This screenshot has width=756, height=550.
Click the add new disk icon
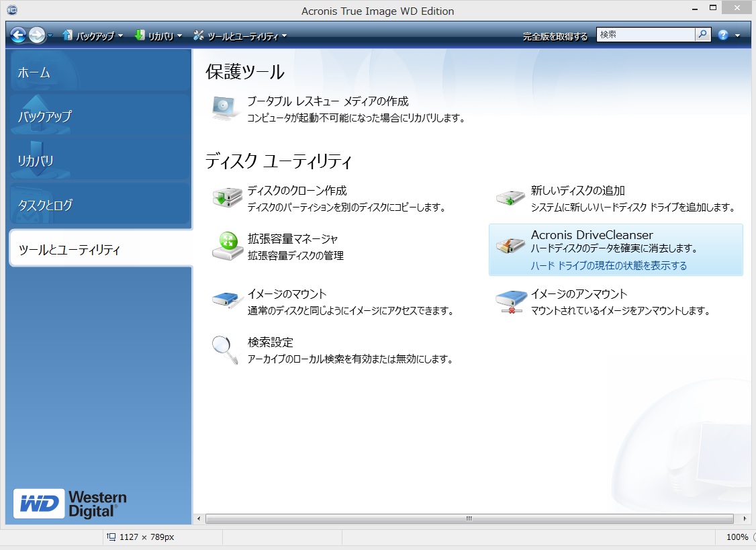click(x=510, y=197)
